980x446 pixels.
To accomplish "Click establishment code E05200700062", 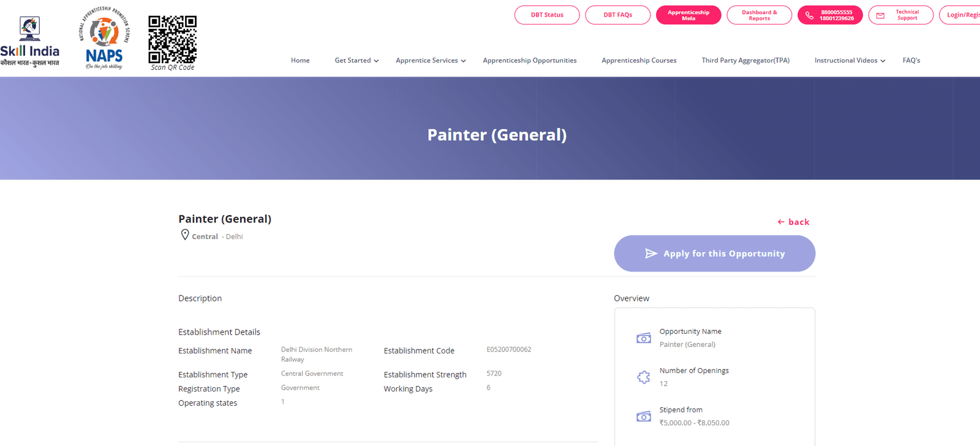I will coord(509,350).
